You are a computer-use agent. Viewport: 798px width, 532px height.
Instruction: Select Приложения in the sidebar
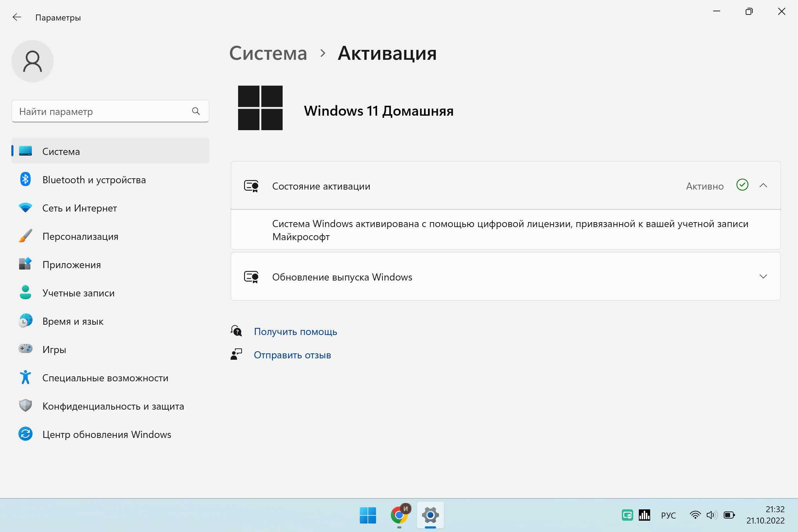(110, 264)
